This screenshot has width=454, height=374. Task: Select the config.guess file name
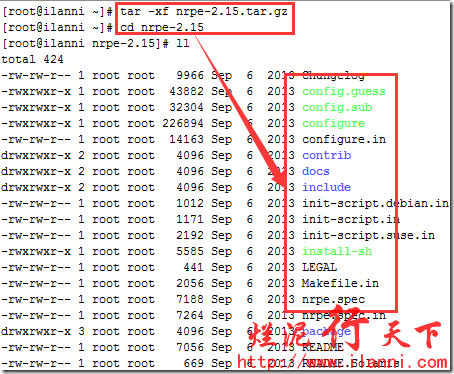(344, 92)
